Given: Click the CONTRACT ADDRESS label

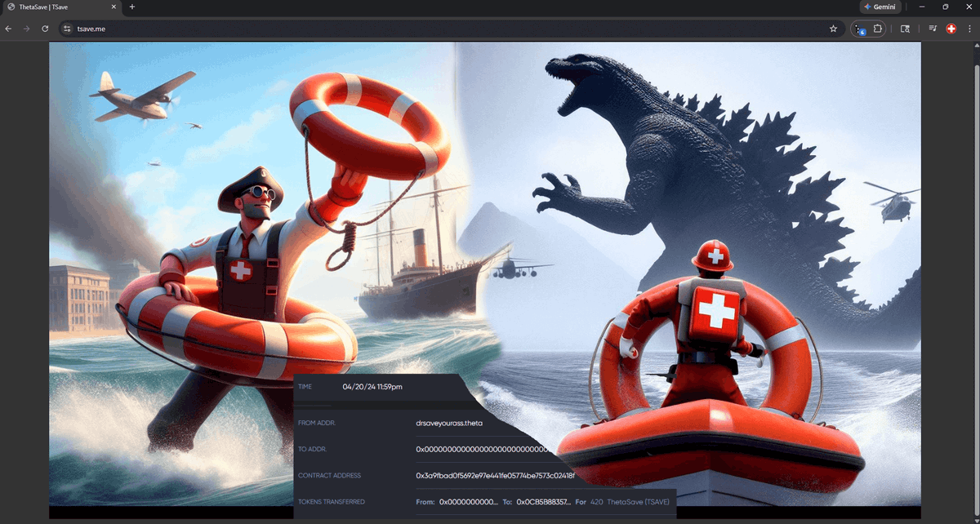Looking at the screenshot, I should click(x=329, y=475).
